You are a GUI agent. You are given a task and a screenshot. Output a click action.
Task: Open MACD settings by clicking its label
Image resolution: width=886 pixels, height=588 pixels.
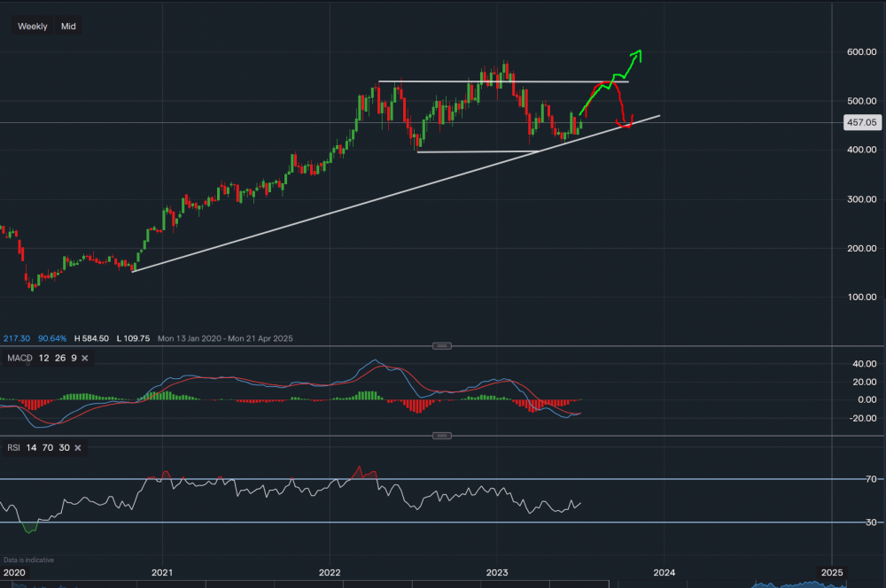pyautogui.click(x=18, y=358)
